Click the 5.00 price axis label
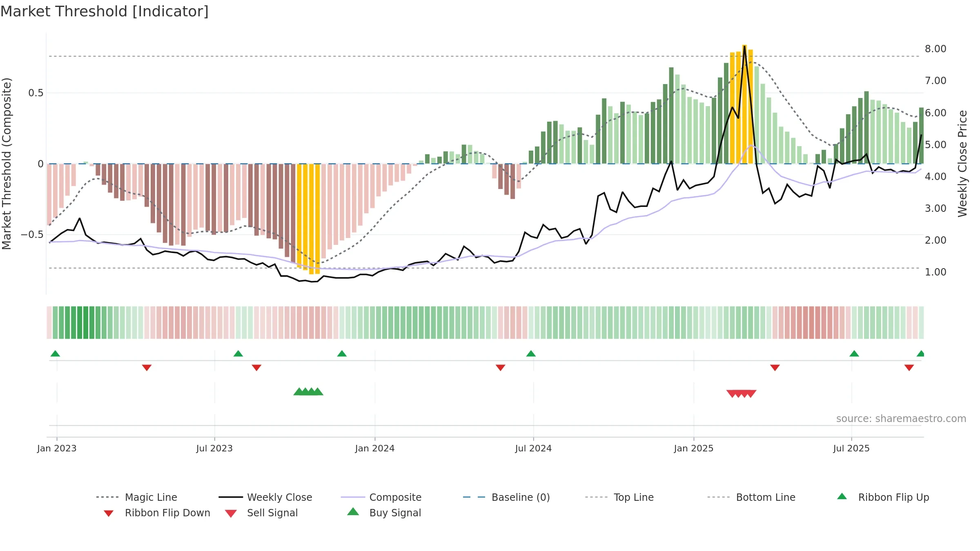980x551 pixels. point(935,145)
